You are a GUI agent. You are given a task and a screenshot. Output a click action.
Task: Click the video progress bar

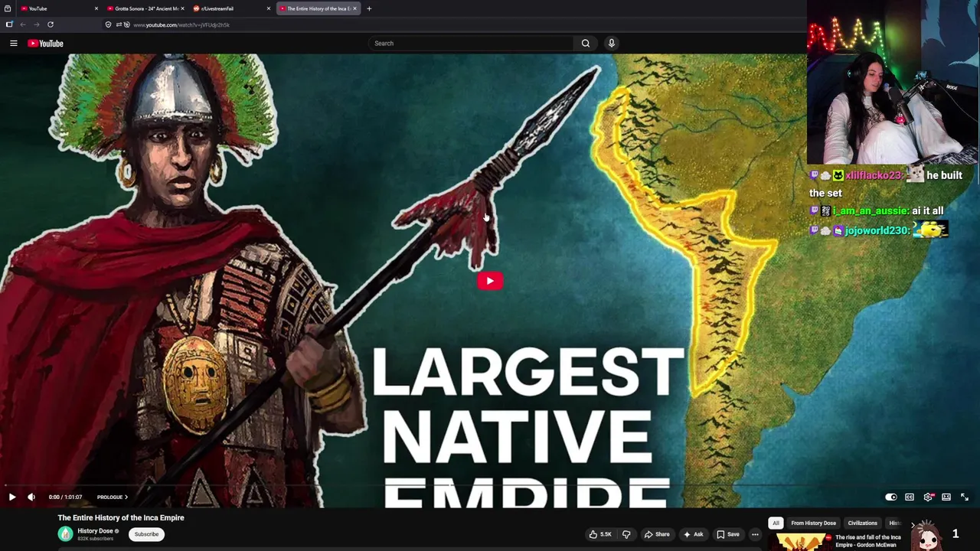coord(490,486)
